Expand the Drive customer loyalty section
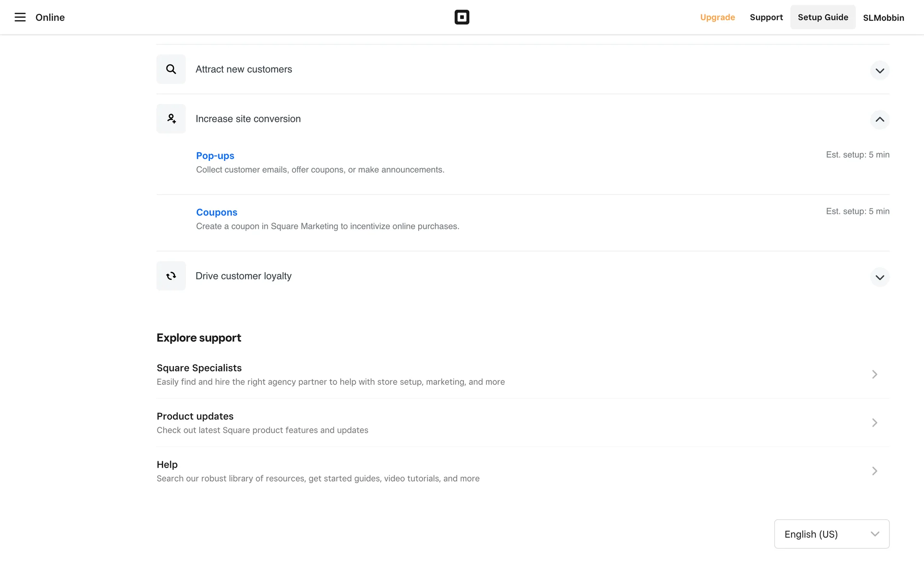This screenshot has height=578, width=924. pos(879,277)
